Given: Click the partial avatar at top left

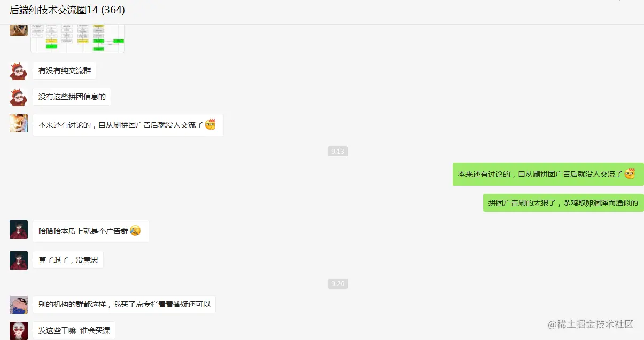Looking at the screenshot, I should [19, 30].
